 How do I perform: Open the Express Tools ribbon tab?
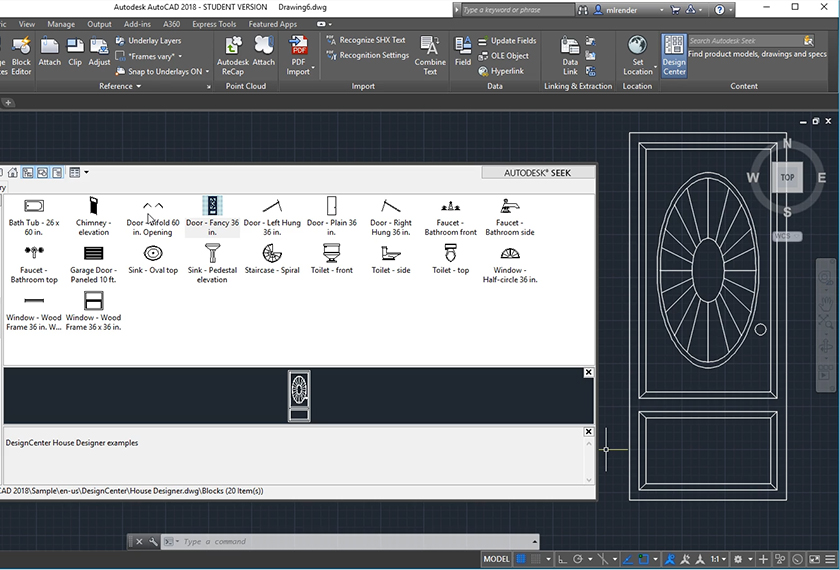(214, 24)
